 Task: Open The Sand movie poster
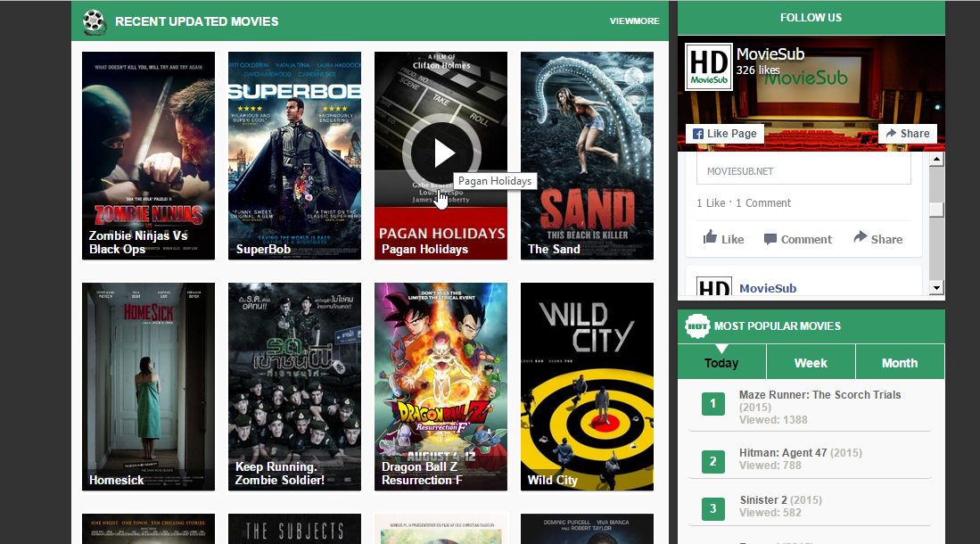pyautogui.click(x=587, y=156)
